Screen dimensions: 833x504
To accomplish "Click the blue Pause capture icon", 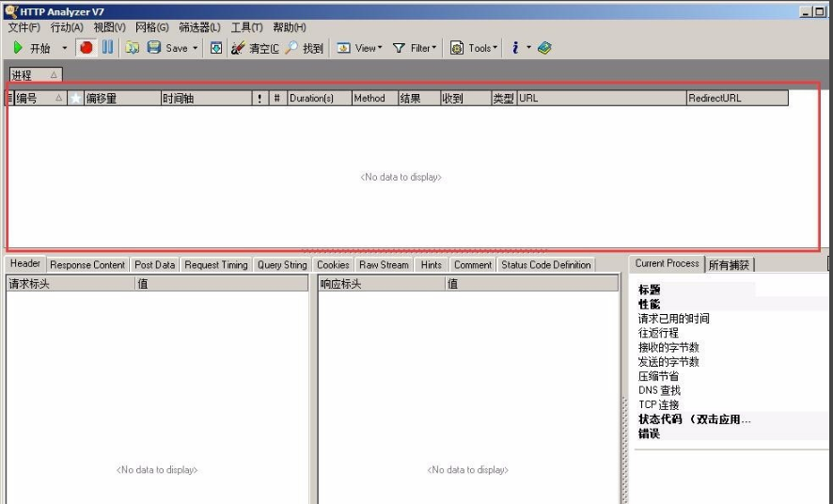I will pos(107,47).
